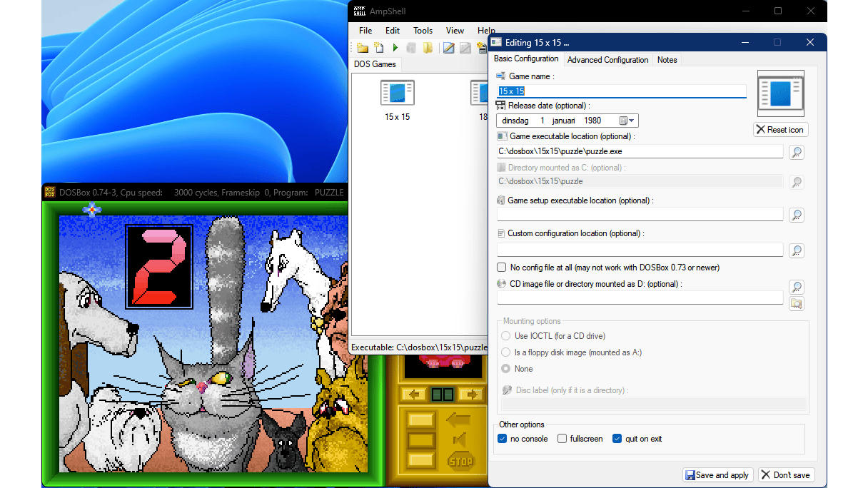Select the None mounting option

click(x=505, y=369)
